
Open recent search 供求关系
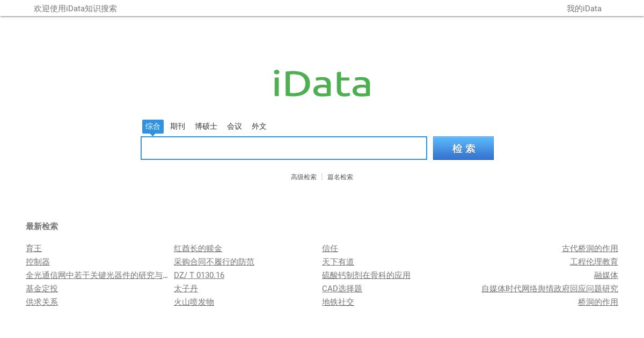click(42, 302)
